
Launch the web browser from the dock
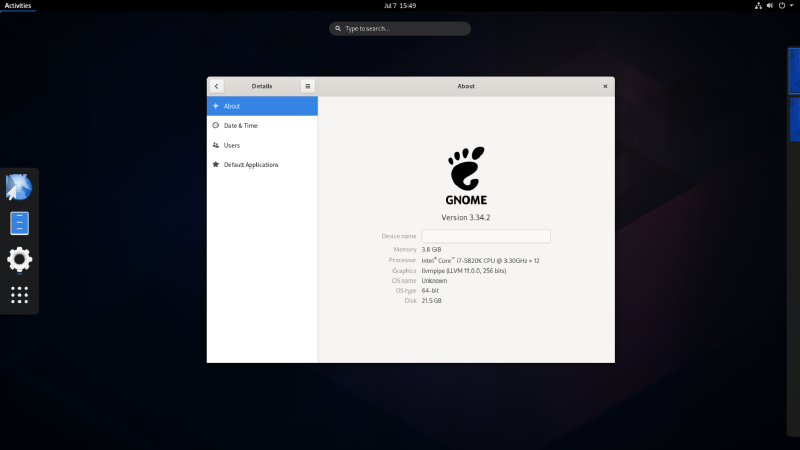pos(19,186)
